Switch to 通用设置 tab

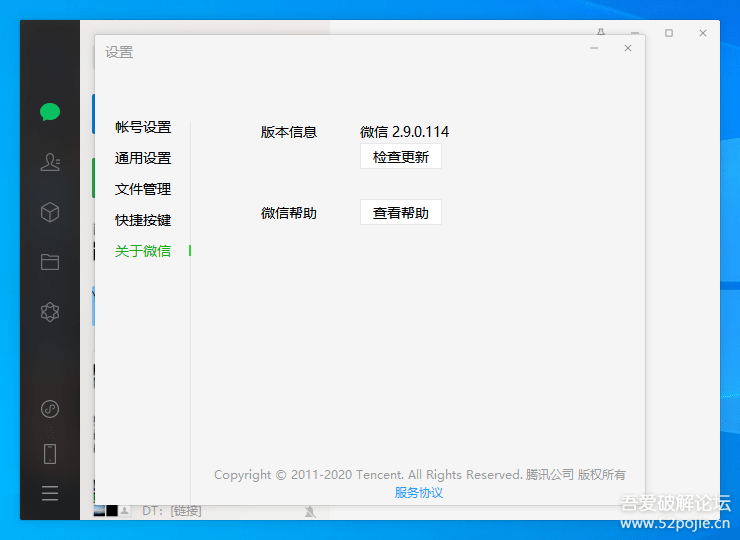pyautogui.click(x=143, y=158)
